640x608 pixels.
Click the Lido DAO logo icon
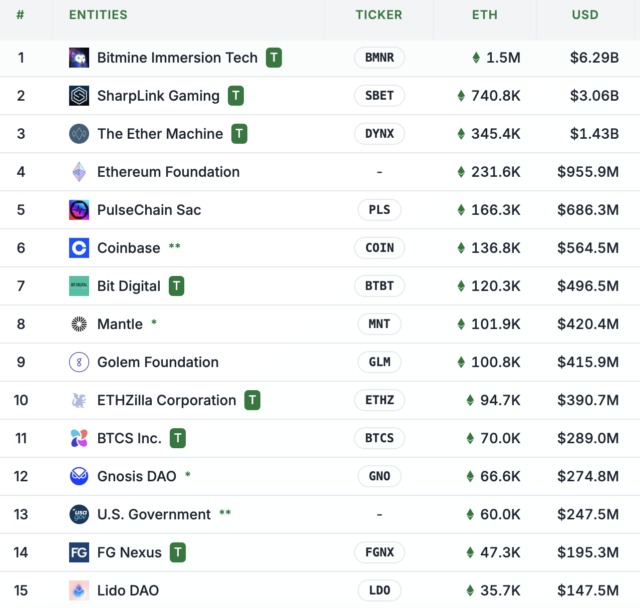coord(79,590)
